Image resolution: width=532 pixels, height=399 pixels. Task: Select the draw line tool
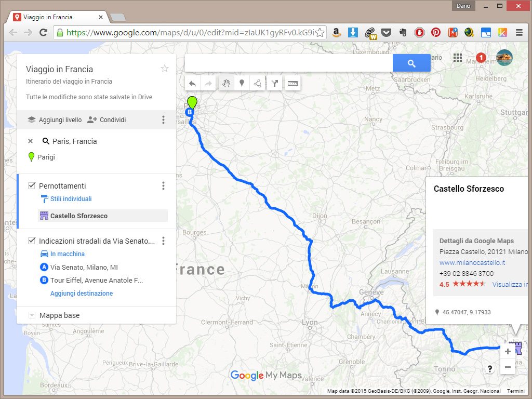[x=257, y=83]
